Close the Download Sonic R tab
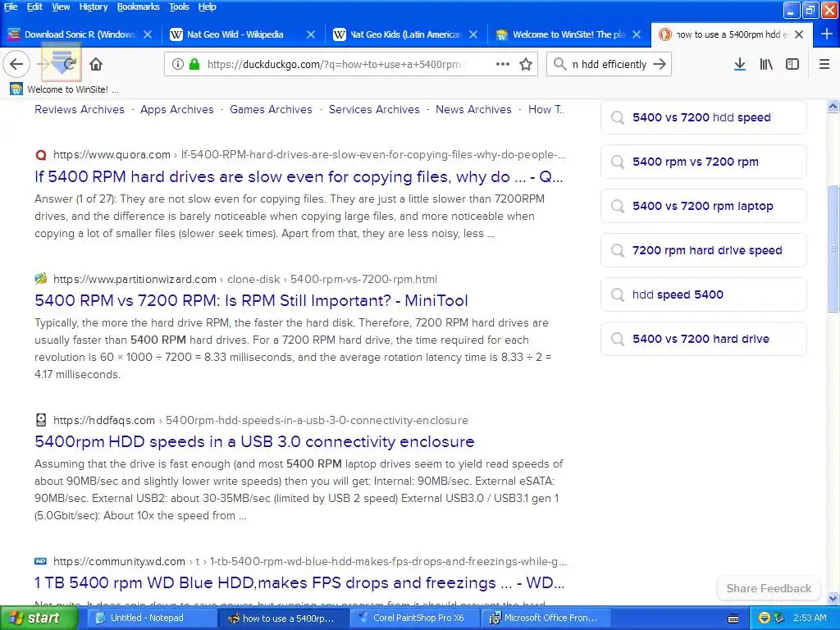Viewport: 840px width, 630px height. point(148,34)
